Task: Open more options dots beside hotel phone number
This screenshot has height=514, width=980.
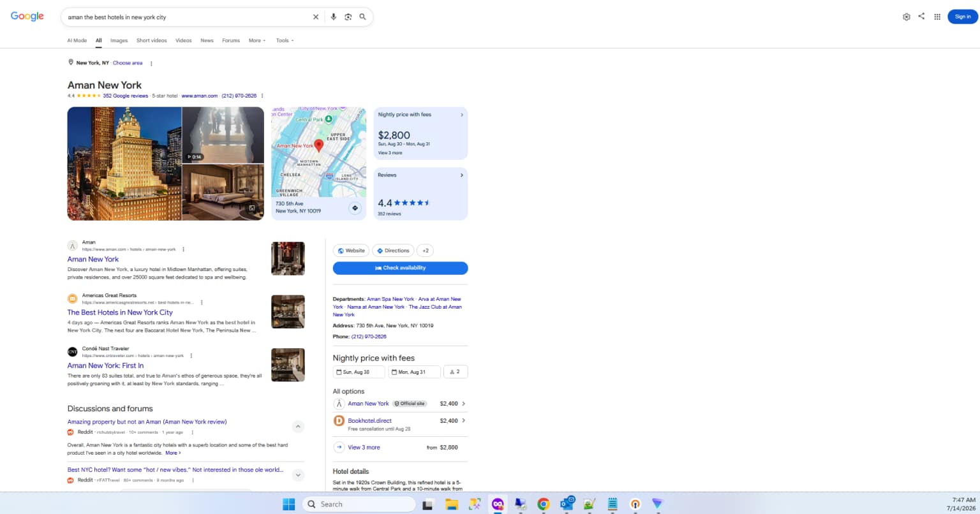Action: [262, 96]
